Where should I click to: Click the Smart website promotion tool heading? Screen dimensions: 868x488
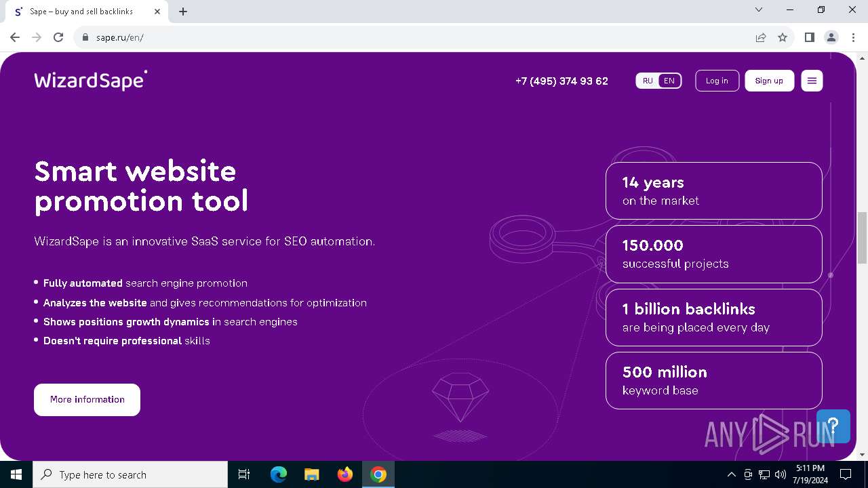click(x=141, y=186)
